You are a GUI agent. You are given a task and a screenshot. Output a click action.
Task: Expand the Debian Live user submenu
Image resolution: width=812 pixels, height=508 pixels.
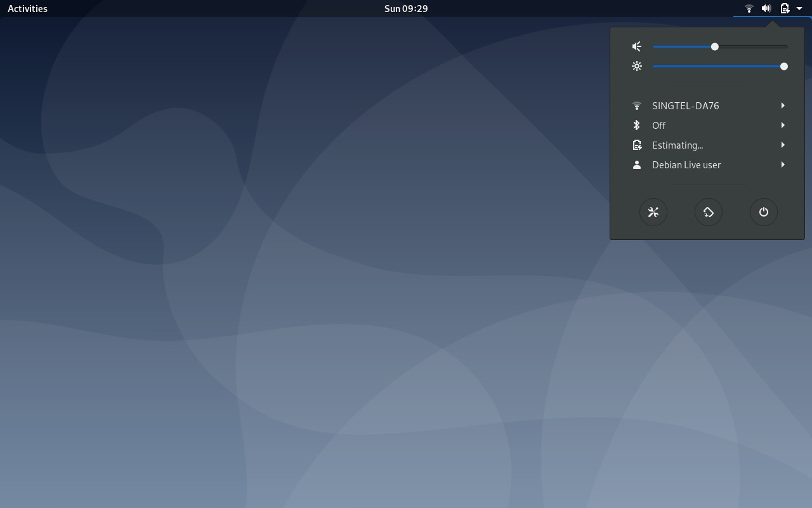782,164
